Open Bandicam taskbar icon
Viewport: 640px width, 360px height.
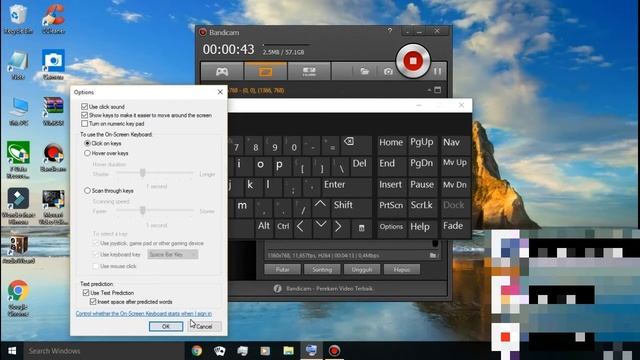click(334, 351)
